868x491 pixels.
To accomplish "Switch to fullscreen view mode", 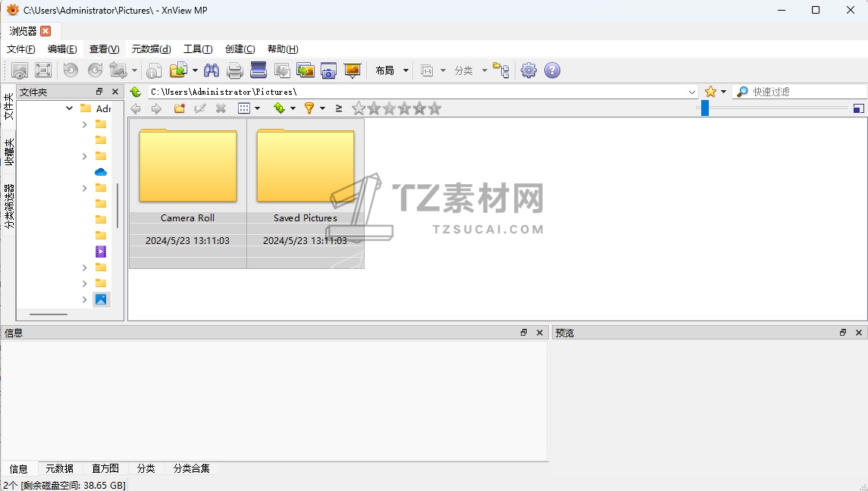I will point(43,70).
